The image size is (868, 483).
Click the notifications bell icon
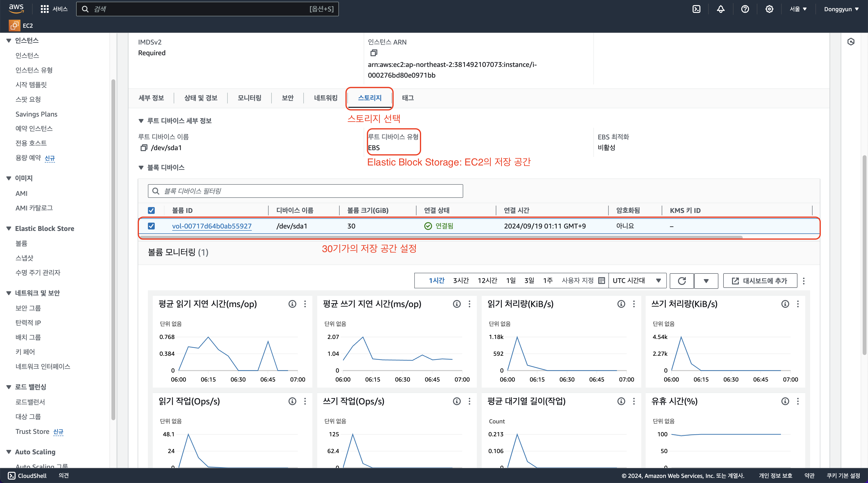click(720, 9)
